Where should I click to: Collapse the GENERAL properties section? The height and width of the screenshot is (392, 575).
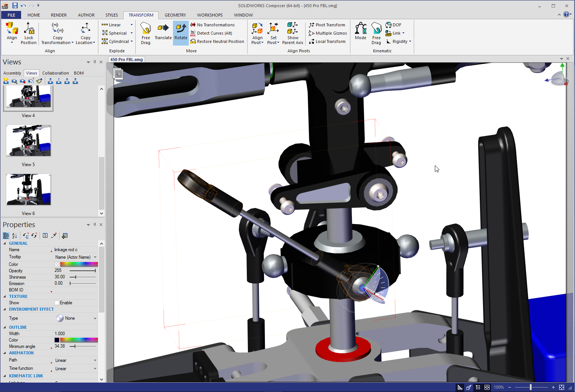(5, 244)
